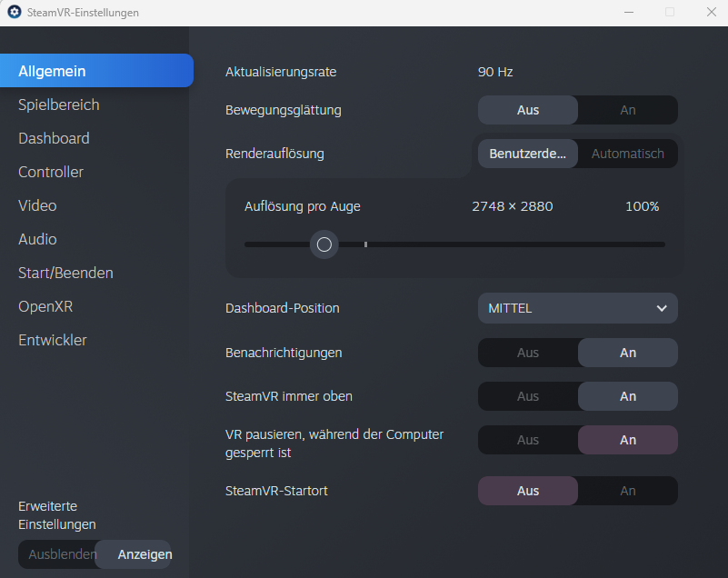Minimize the SteamVR settings window

(x=628, y=13)
